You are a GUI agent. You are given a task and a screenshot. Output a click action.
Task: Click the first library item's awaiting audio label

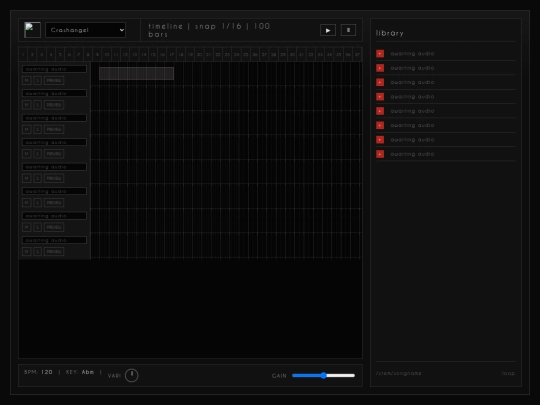(412, 54)
